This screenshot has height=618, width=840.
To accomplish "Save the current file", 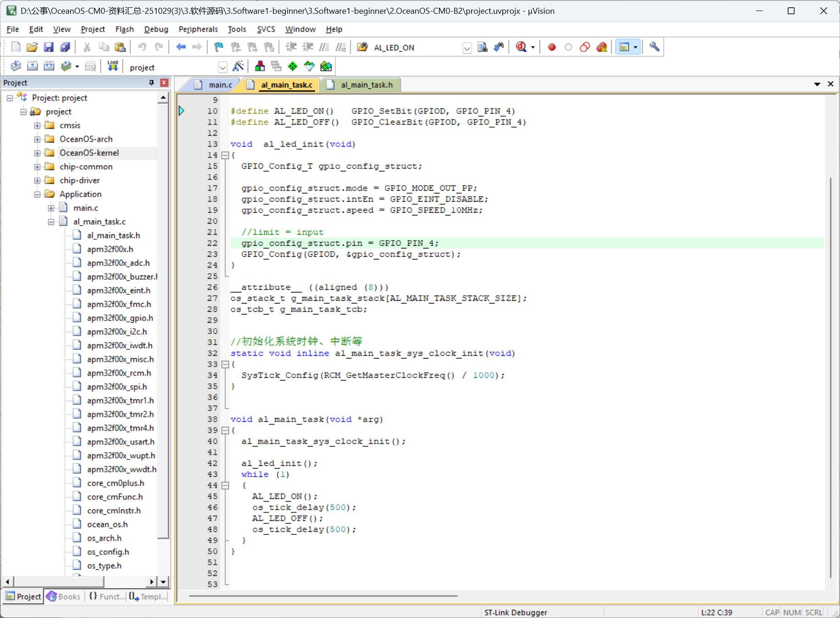I will pos(49,47).
